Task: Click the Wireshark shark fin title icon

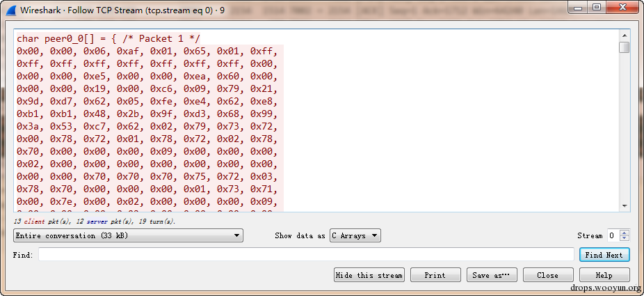Action: pos(10,10)
